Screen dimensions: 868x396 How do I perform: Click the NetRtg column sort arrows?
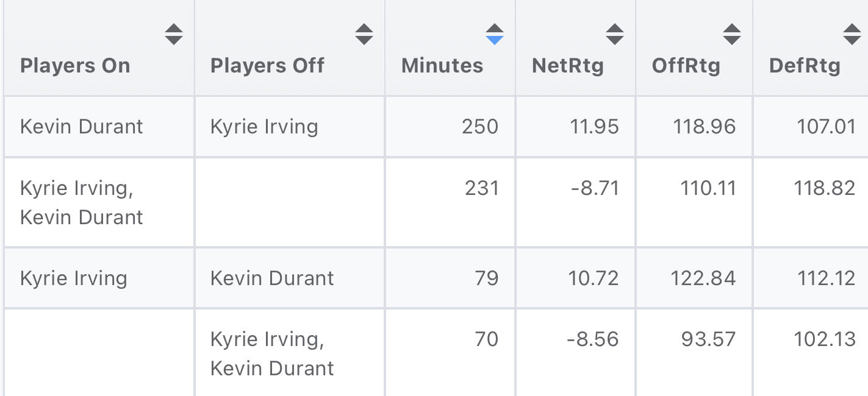615,34
